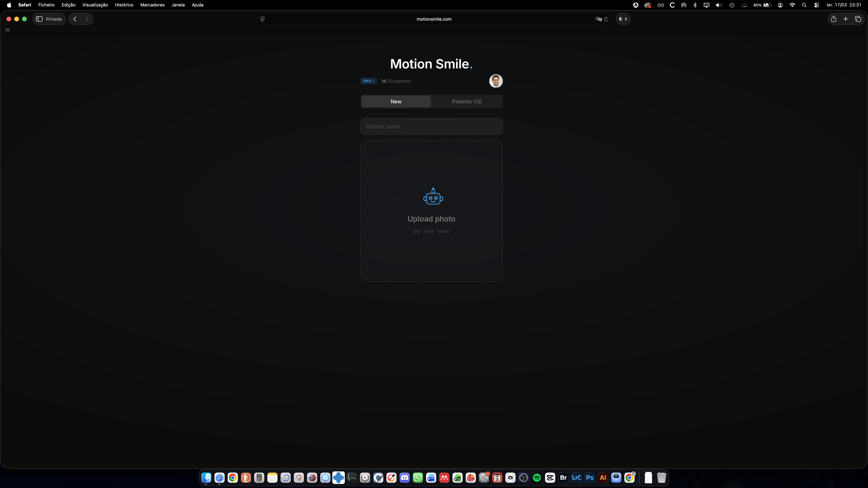Open Photoshop from the Dock
The width and height of the screenshot is (868, 488).
[590, 477]
